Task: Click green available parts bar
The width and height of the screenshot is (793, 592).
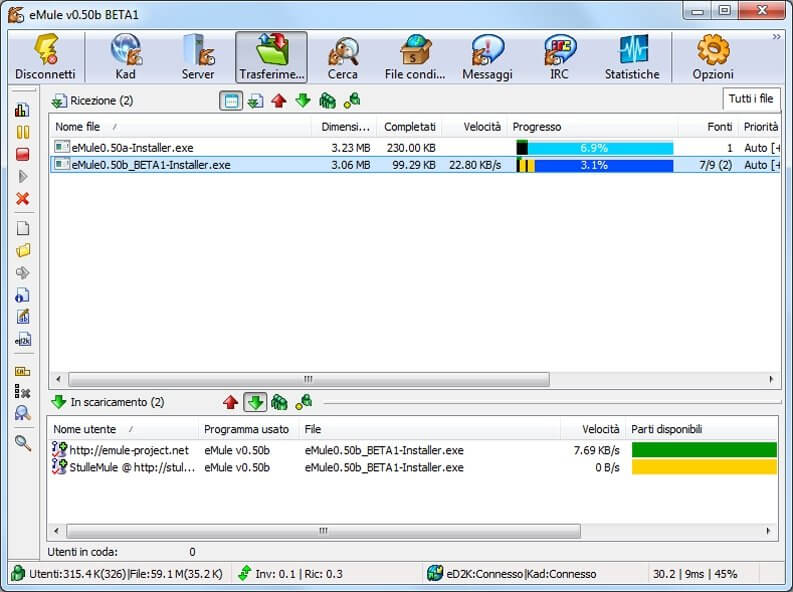Action: coord(704,449)
